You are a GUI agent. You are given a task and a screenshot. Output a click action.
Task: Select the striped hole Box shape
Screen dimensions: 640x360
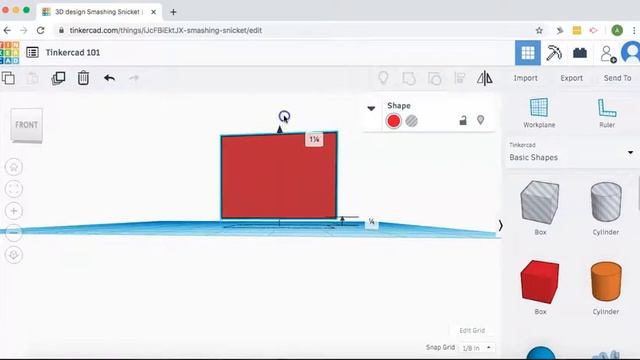point(540,202)
